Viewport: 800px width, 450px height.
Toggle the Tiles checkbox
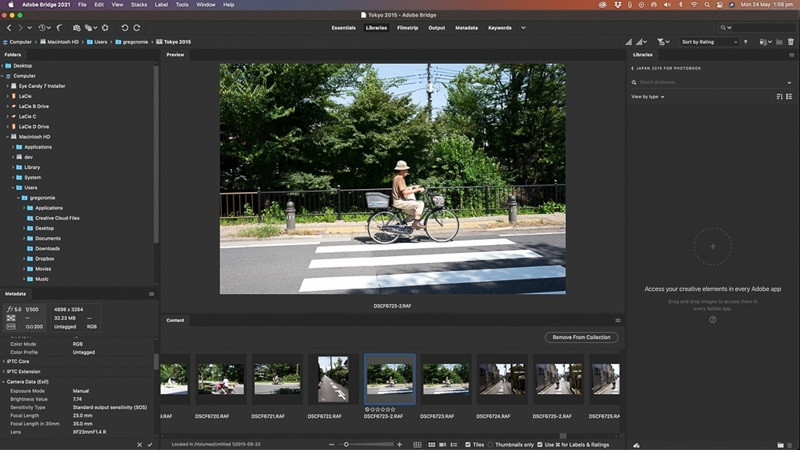[x=468, y=445]
